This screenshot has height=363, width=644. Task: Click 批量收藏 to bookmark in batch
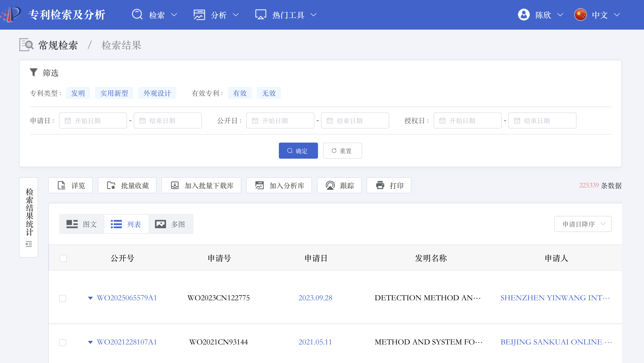[127, 185]
